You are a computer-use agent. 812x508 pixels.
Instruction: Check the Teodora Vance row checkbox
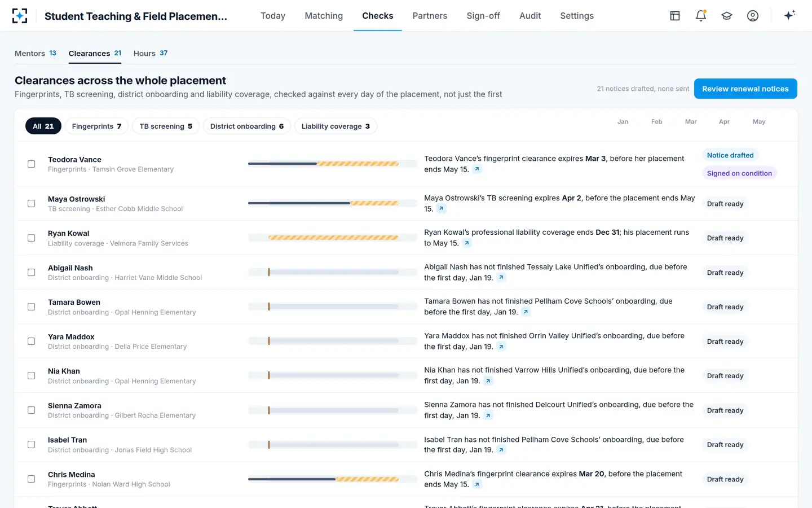[32, 164]
